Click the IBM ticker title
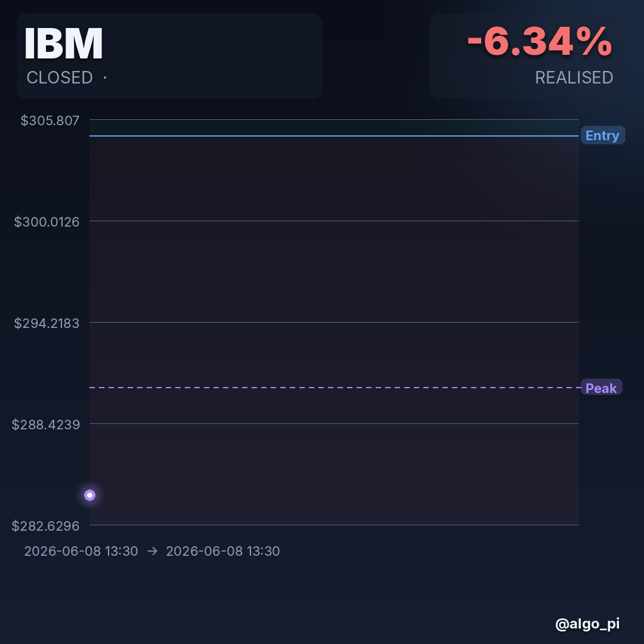644x644 pixels. point(64,44)
